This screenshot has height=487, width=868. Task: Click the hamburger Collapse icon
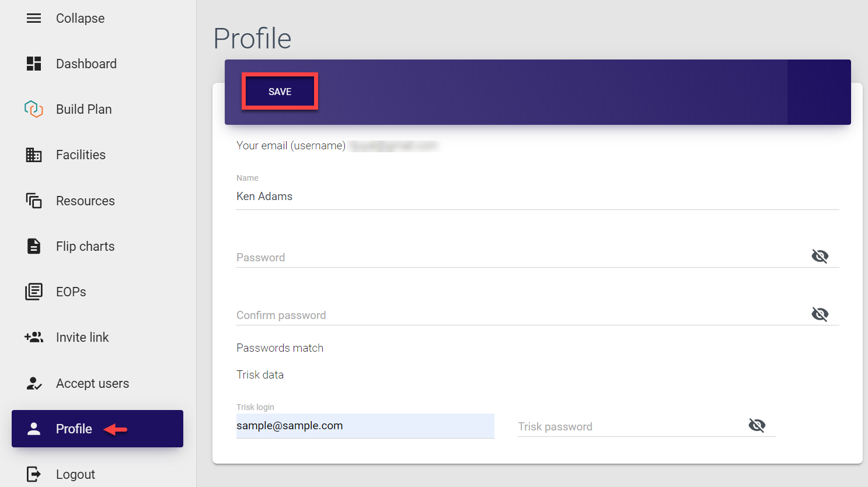(34, 18)
